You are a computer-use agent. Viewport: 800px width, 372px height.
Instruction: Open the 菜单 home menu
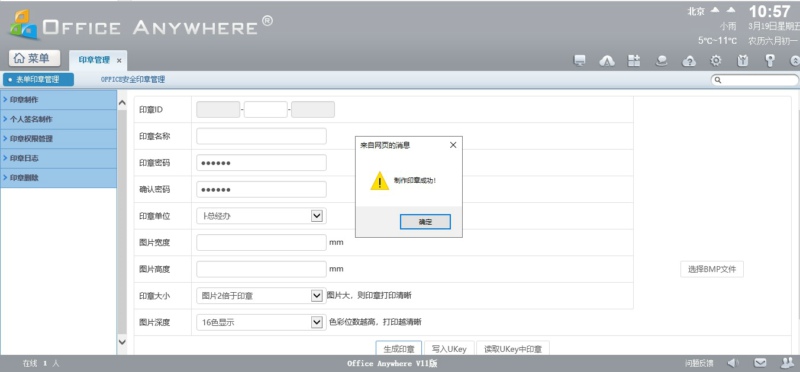[x=34, y=59]
